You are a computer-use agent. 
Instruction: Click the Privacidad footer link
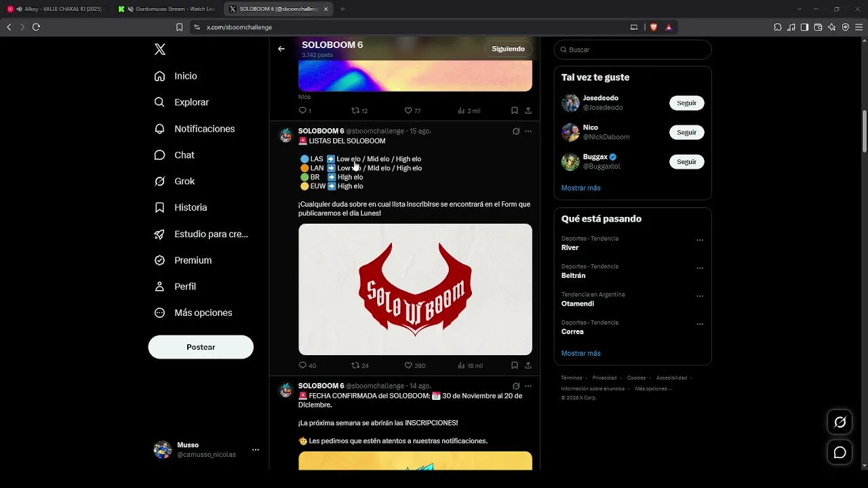[x=604, y=378]
